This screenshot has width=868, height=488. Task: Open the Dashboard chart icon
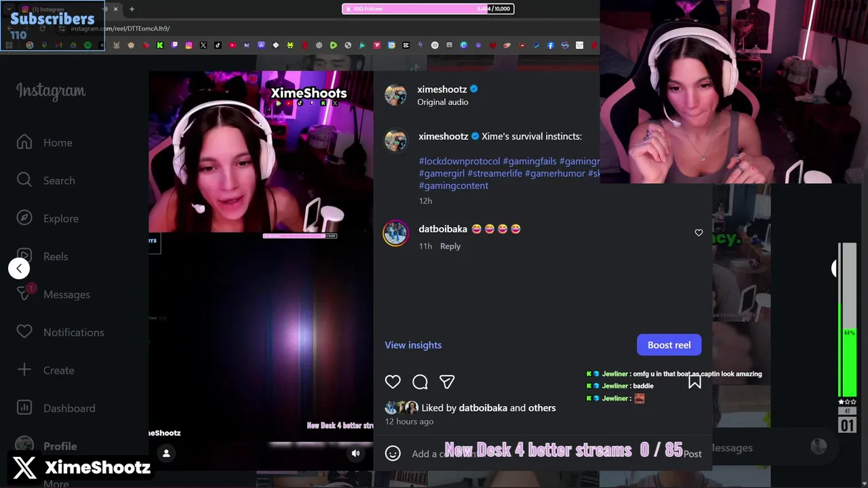click(24, 408)
